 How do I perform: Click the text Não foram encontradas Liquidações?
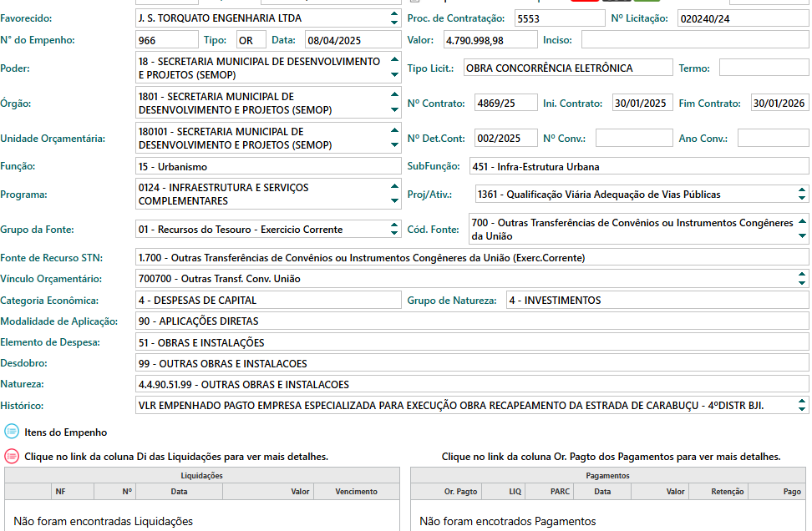[103, 521]
